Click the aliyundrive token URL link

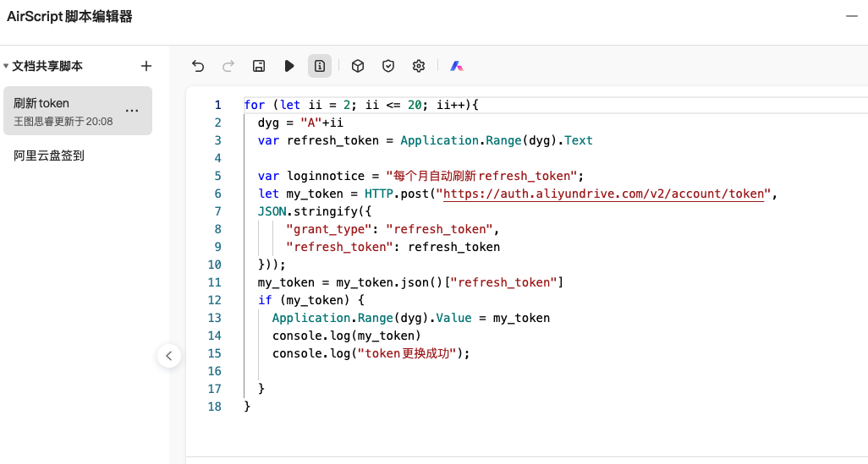[604, 194]
